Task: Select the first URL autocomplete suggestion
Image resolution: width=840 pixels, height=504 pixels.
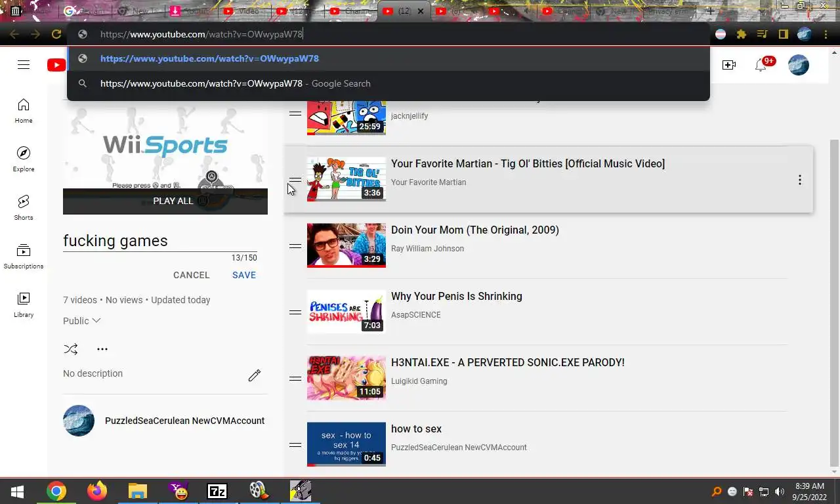Action: (x=388, y=58)
